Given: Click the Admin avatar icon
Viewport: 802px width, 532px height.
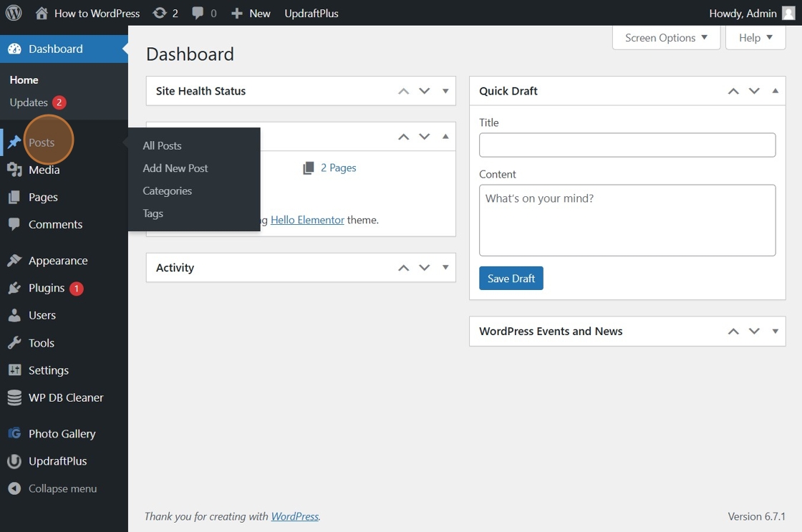Looking at the screenshot, I should [x=788, y=14].
